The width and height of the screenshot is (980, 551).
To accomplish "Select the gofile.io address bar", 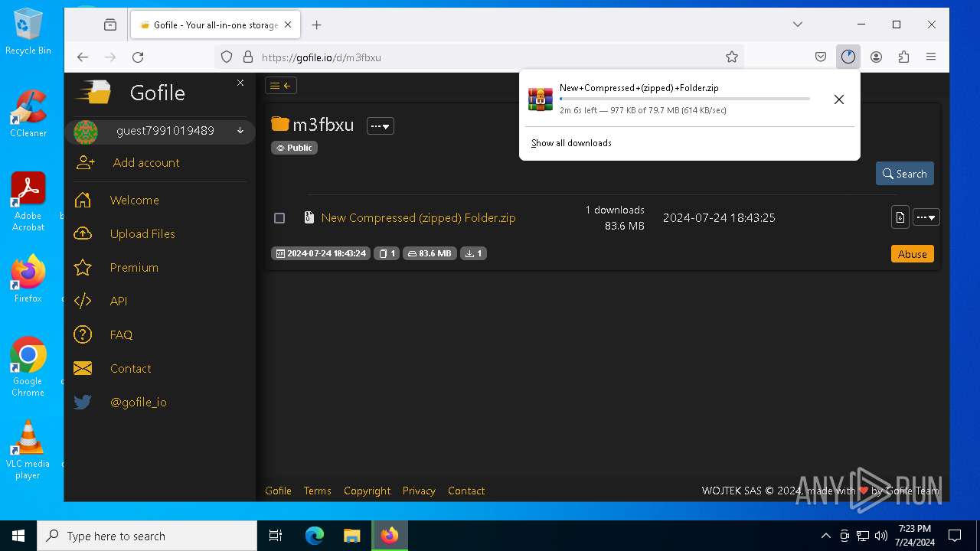I will click(479, 57).
